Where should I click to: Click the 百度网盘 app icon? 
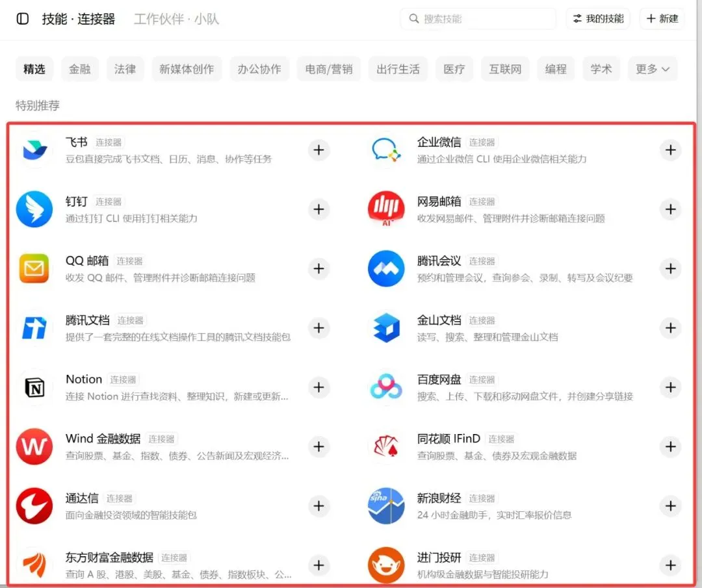click(x=386, y=387)
